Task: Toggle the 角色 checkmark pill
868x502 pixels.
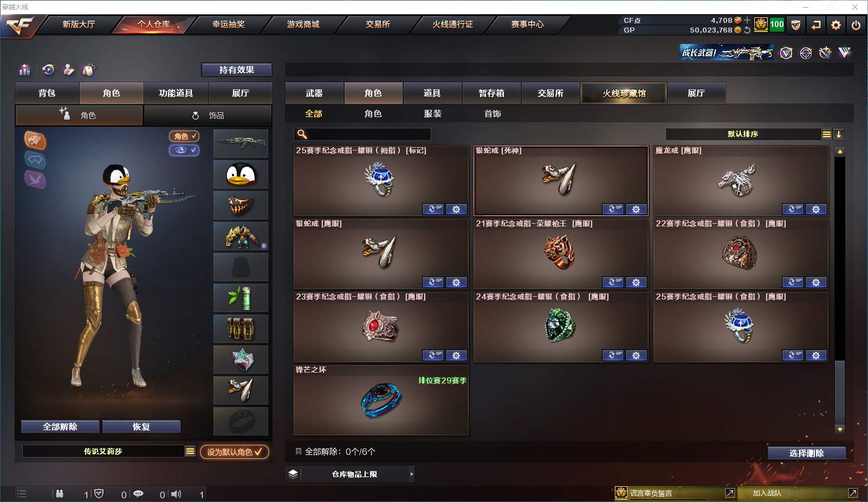Action: (184, 136)
